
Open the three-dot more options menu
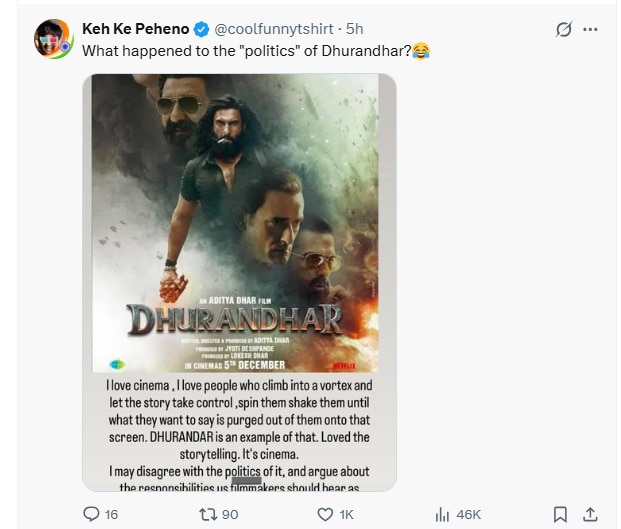tap(590, 29)
